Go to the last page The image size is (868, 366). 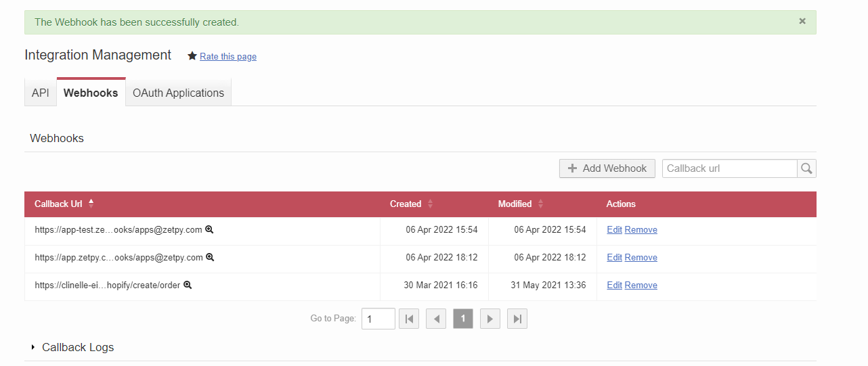(517, 319)
